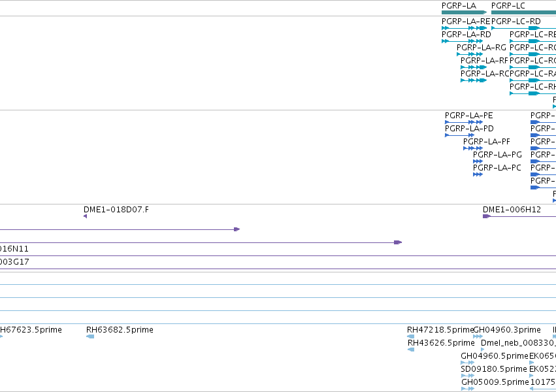Select EST GH04960.5prime label

[x=495, y=356]
